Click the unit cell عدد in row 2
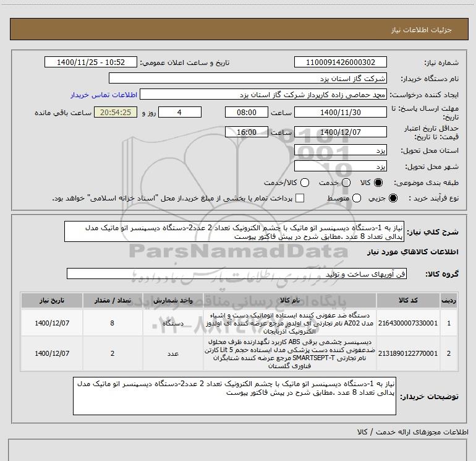This screenshot has width=476, height=461. click(173, 354)
